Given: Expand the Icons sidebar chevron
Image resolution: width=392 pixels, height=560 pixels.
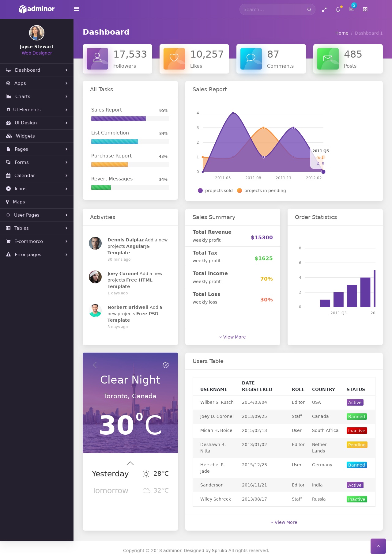Looking at the screenshot, I should pos(66,189).
